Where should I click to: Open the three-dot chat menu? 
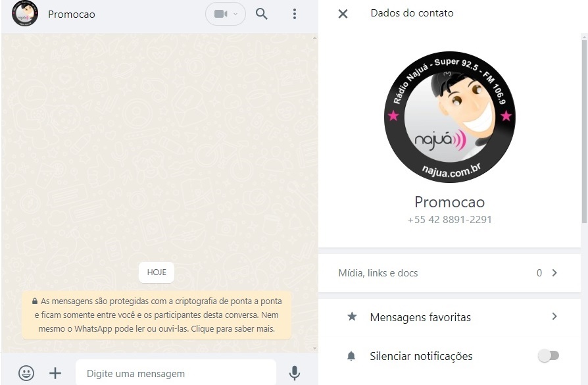coord(295,14)
